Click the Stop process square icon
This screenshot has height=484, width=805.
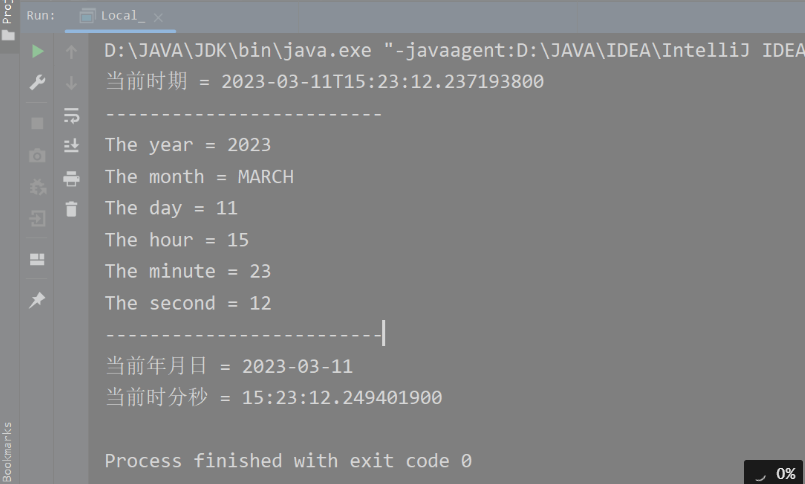37,123
